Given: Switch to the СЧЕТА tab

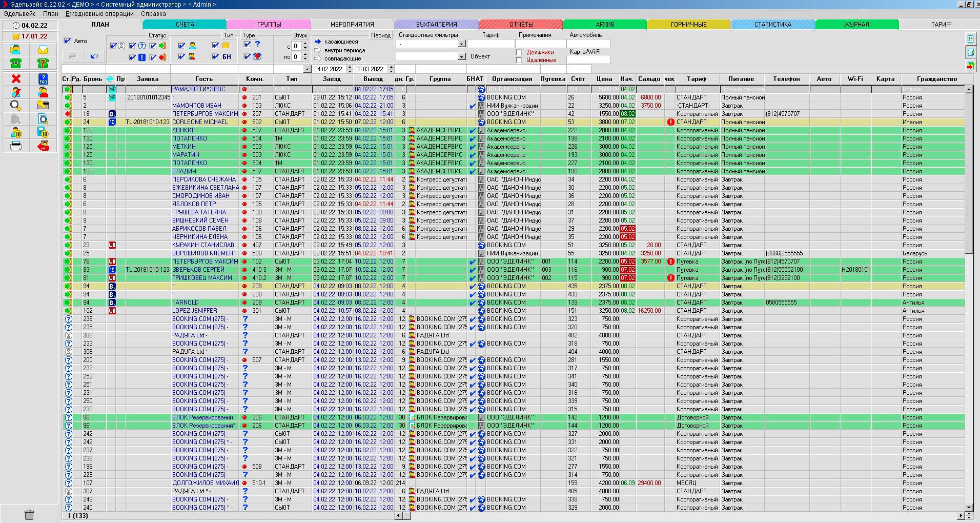Looking at the screenshot, I should click(x=185, y=25).
